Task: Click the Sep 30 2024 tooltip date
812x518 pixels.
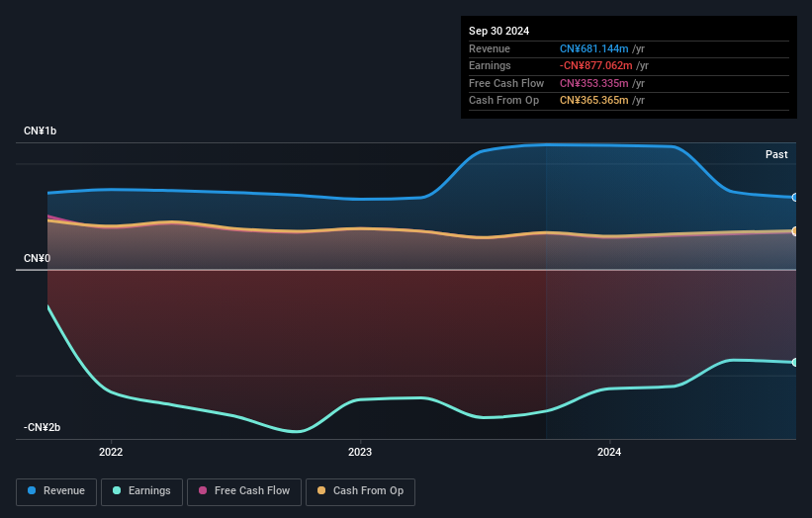Action: click(x=498, y=31)
